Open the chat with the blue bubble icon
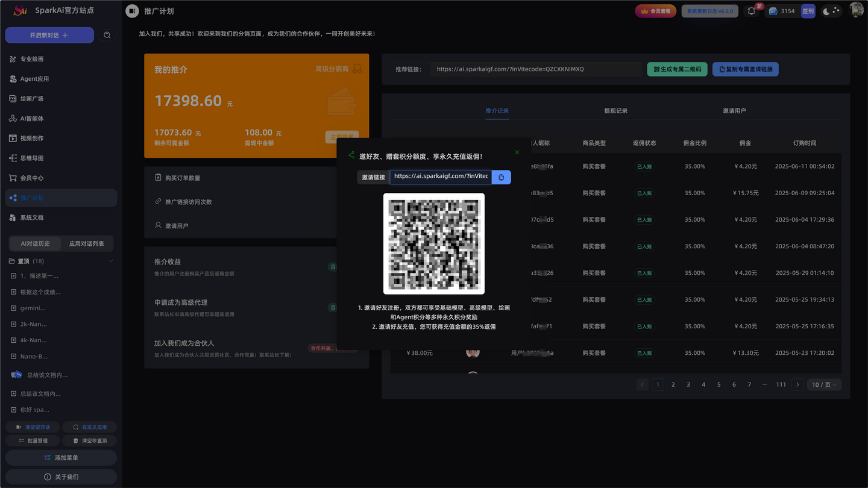Image resolution: width=868 pixels, height=488 pixels. coord(61,375)
